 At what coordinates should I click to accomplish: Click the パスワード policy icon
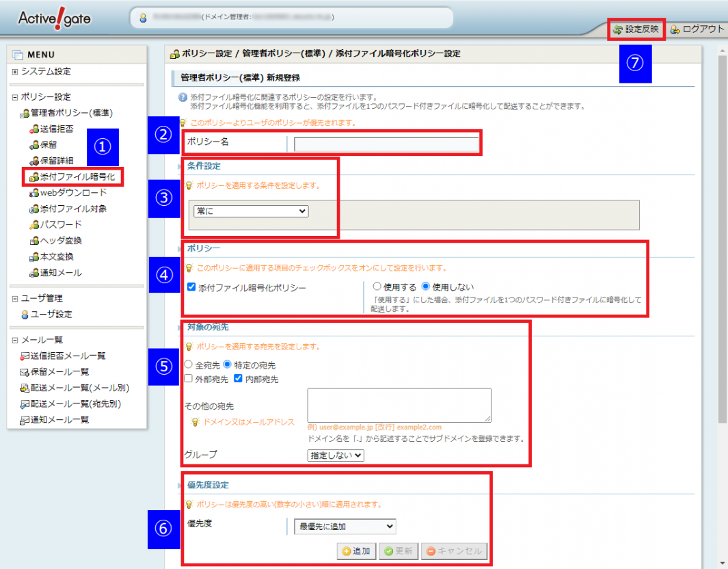(34, 225)
